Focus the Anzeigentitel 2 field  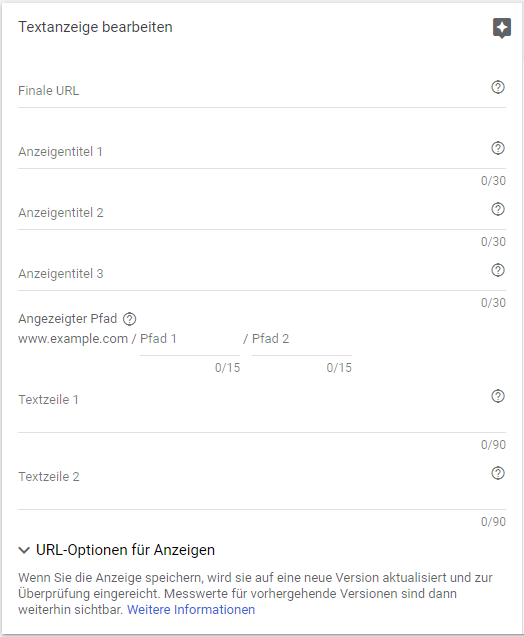click(253, 213)
